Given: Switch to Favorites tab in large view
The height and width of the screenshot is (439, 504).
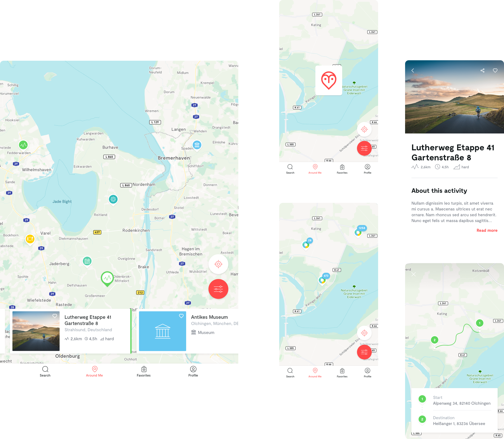Looking at the screenshot, I should [x=144, y=371].
